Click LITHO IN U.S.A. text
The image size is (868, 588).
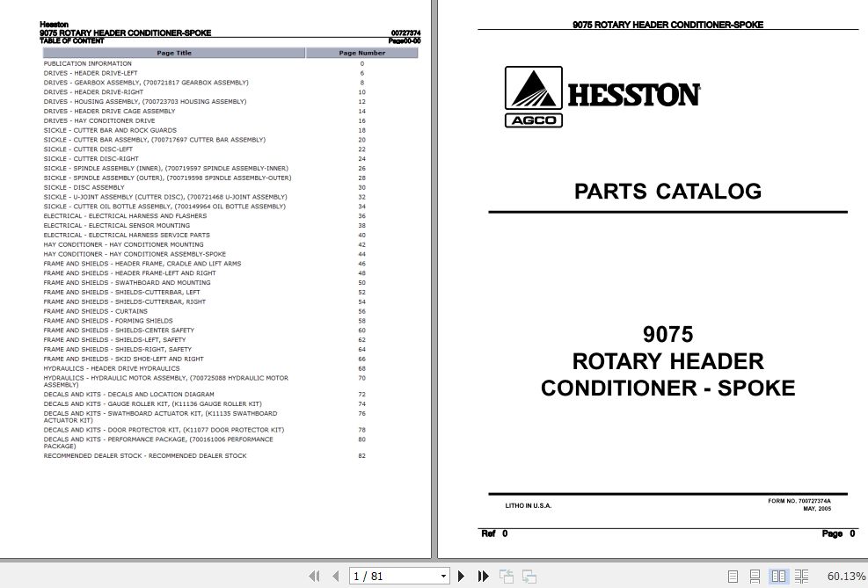pyautogui.click(x=529, y=505)
